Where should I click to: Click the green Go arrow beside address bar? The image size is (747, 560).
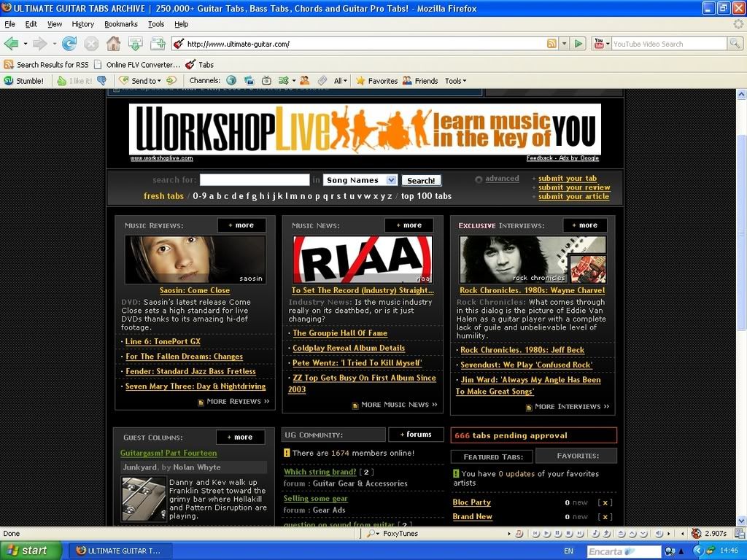(578, 44)
